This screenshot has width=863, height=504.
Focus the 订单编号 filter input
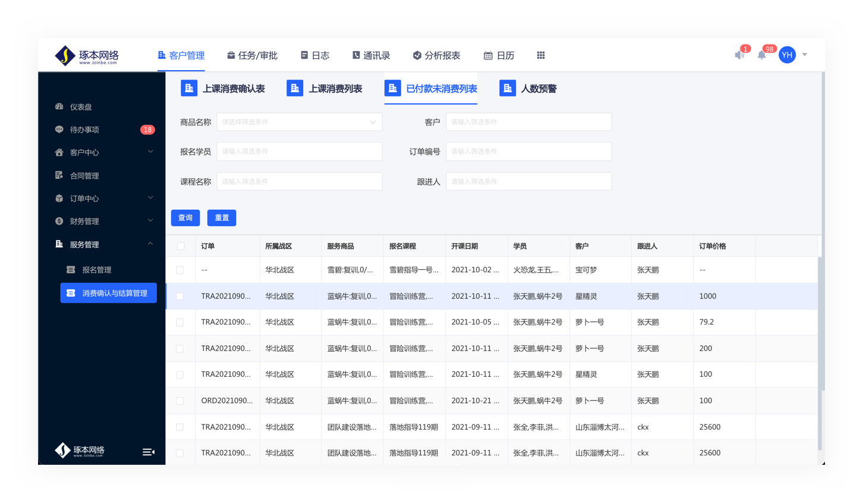click(x=528, y=152)
